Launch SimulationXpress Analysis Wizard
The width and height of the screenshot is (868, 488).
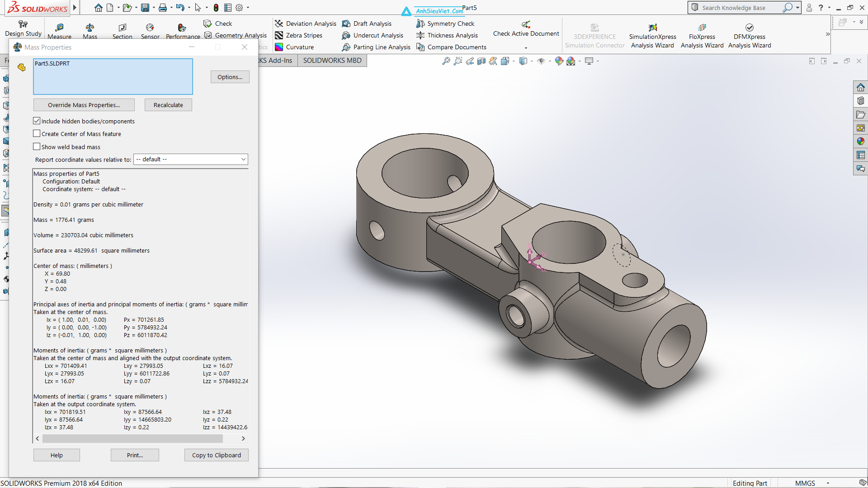(652, 36)
